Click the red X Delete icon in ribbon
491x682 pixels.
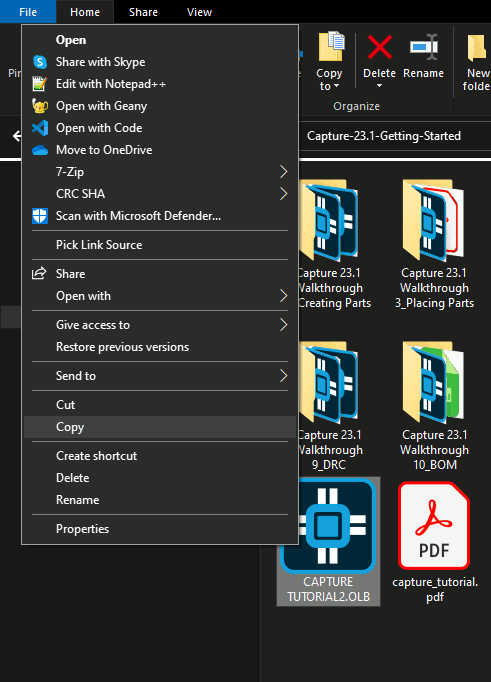[x=380, y=47]
